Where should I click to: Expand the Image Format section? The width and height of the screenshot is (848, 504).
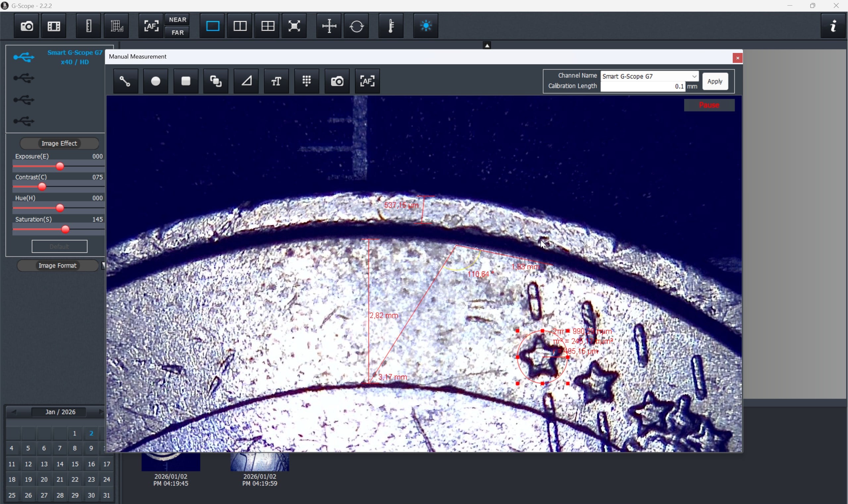pyautogui.click(x=57, y=266)
